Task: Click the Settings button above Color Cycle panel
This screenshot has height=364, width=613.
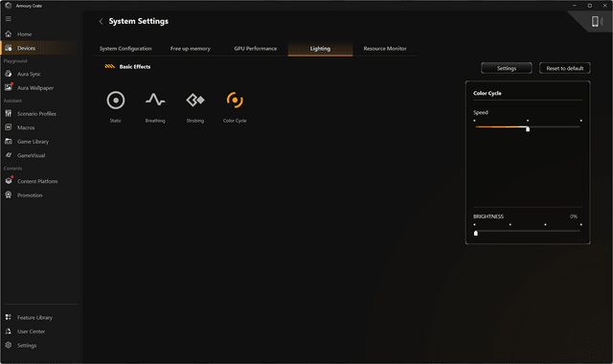Action: (x=507, y=68)
